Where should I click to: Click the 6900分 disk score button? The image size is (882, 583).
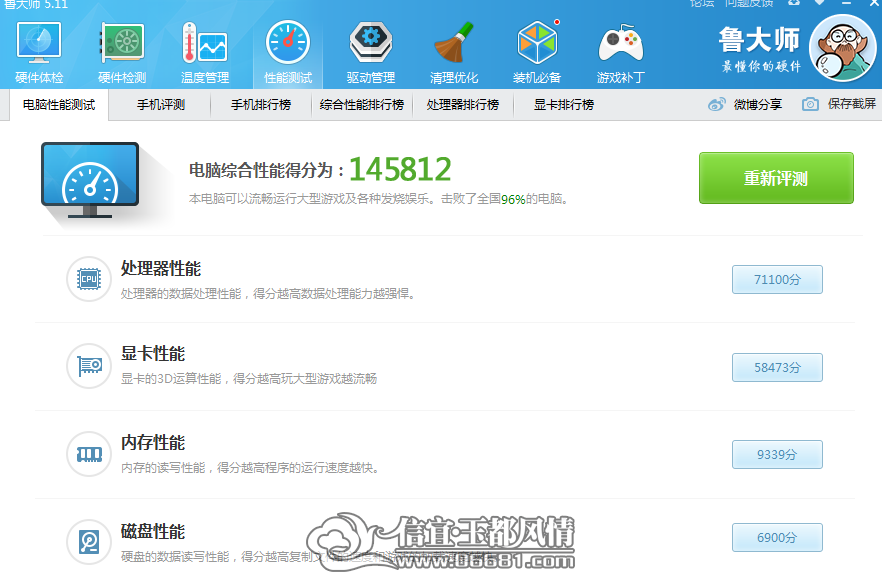[x=777, y=537]
